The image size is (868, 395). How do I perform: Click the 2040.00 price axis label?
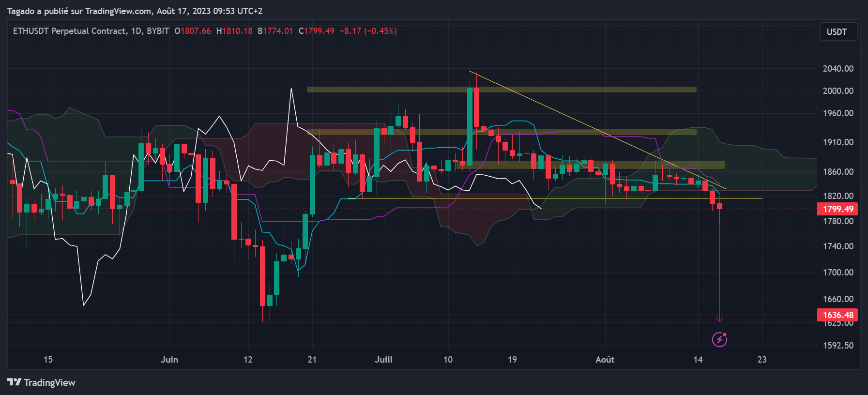click(x=838, y=69)
